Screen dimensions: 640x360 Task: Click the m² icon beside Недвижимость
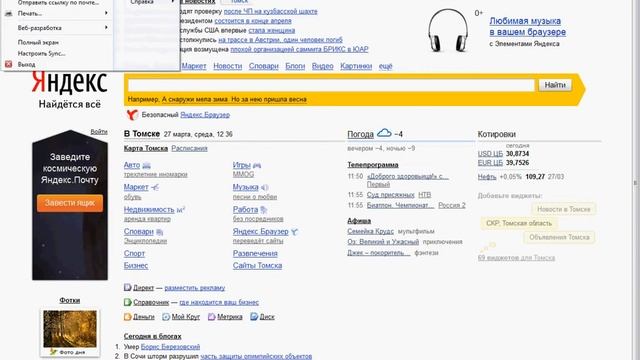(x=181, y=209)
